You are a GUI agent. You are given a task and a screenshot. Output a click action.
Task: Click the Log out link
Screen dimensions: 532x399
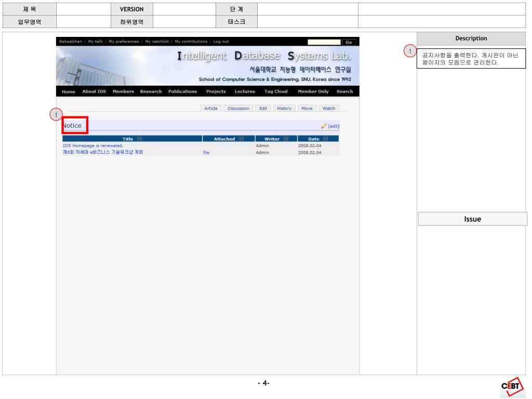tap(221, 42)
